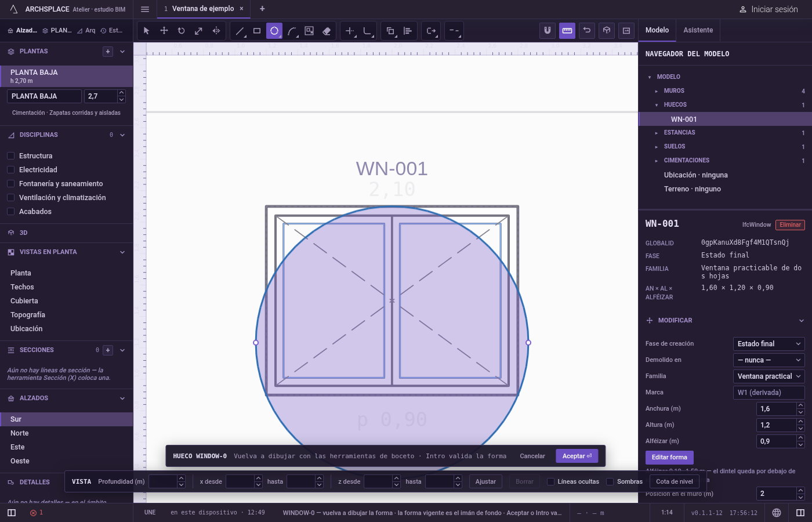The height and width of the screenshot is (522, 812).
Task: Check Ventilación y climatización
Action: pos(10,197)
